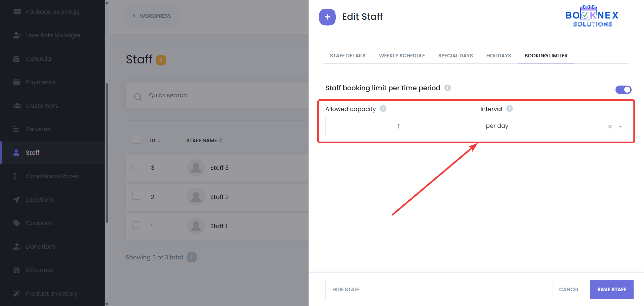Open Payments via its card icon

pyautogui.click(x=16, y=82)
